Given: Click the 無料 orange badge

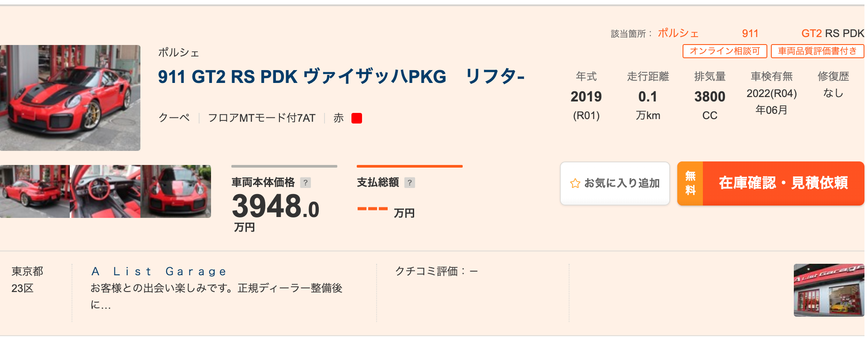Looking at the screenshot, I should (690, 183).
